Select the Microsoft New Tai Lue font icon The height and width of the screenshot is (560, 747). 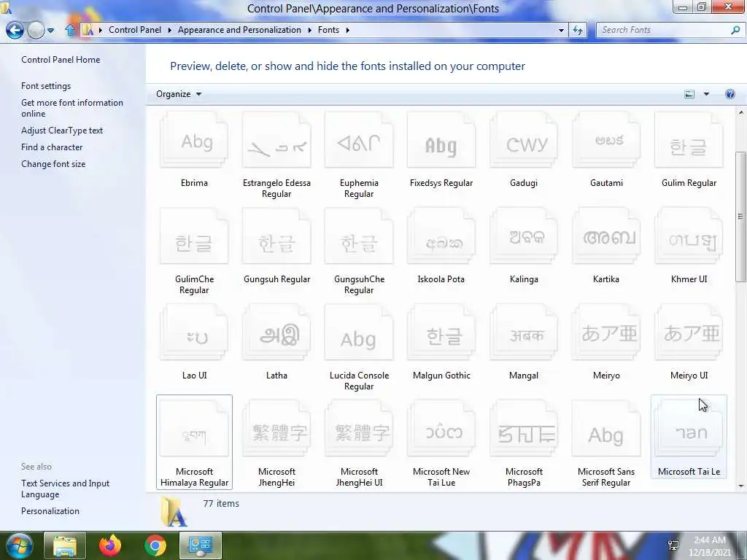click(x=441, y=429)
